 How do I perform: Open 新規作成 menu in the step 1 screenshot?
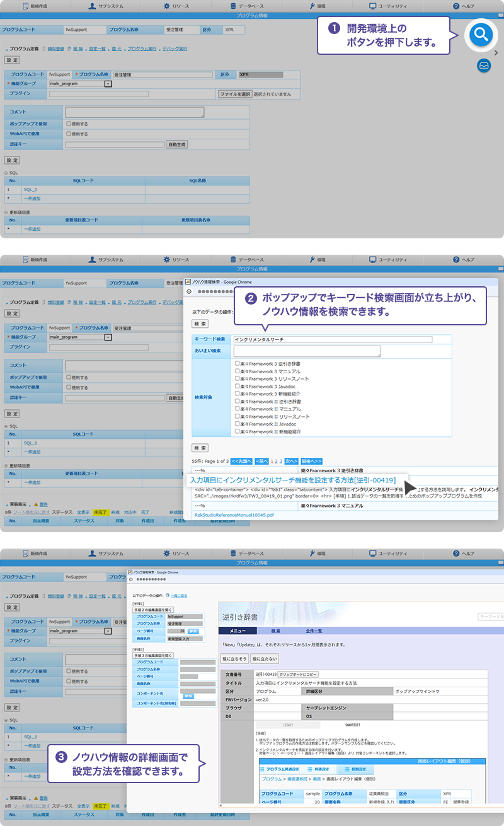click(35, 6)
